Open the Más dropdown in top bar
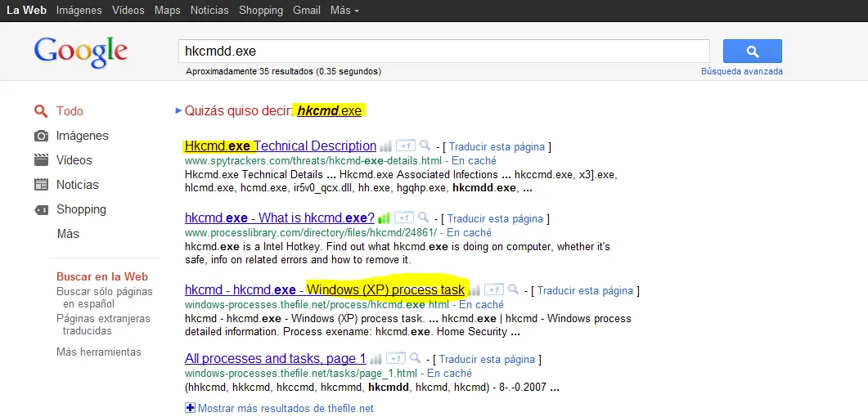 (344, 11)
